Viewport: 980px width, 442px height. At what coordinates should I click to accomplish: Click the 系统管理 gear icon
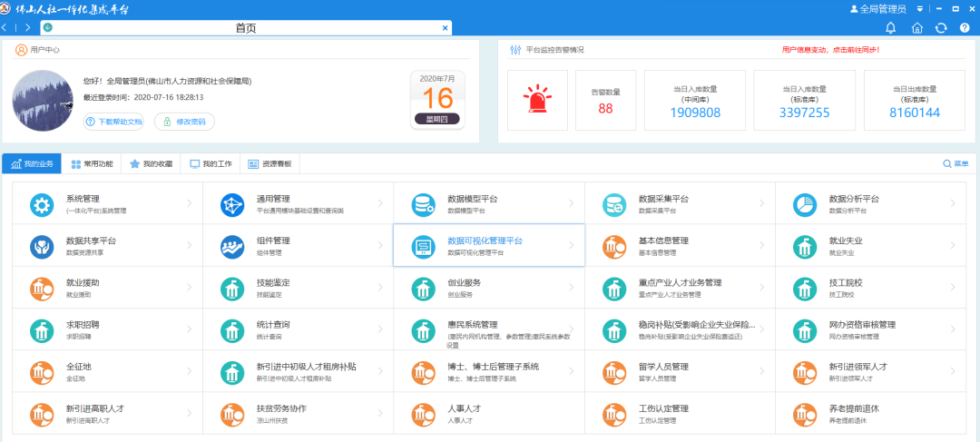pos(42,204)
